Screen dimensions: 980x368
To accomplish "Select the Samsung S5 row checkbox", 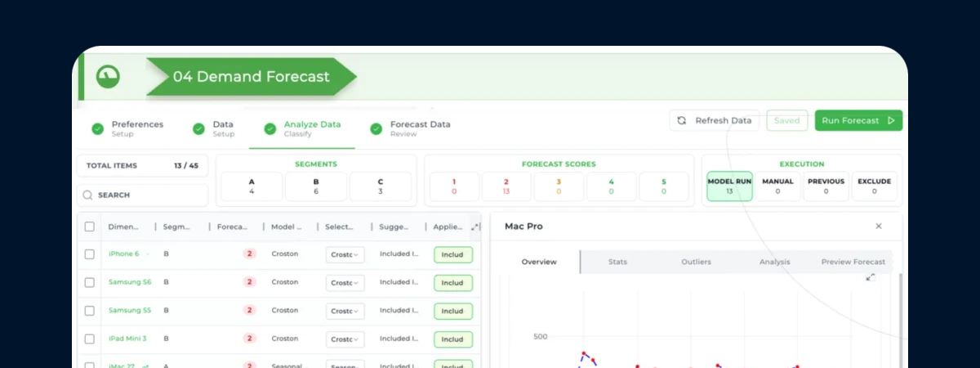I will (90, 311).
